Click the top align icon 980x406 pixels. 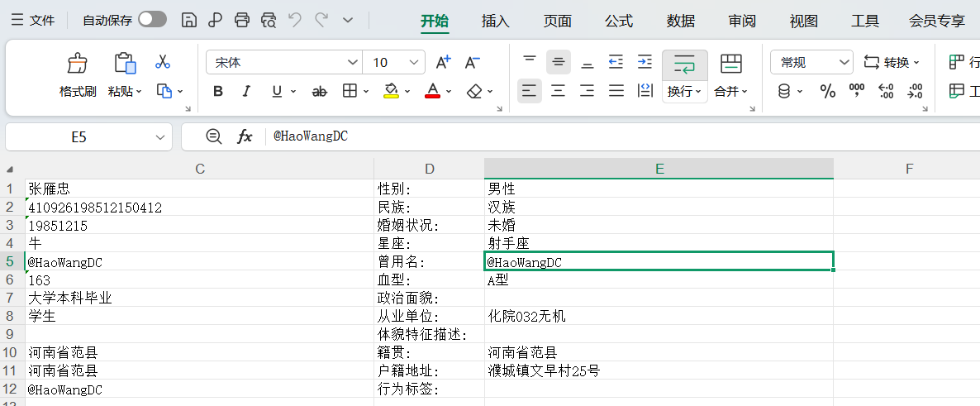530,62
